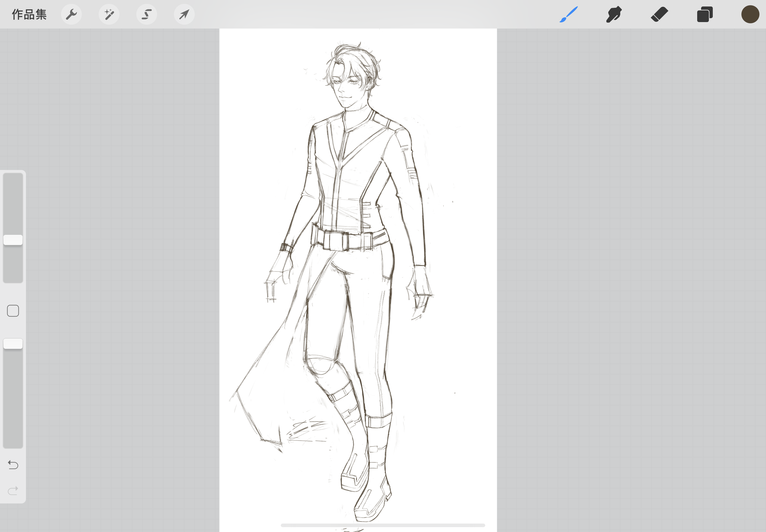This screenshot has width=766, height=532.
Task: Tap the square modify button on sidebar
Action: [13, 311]
